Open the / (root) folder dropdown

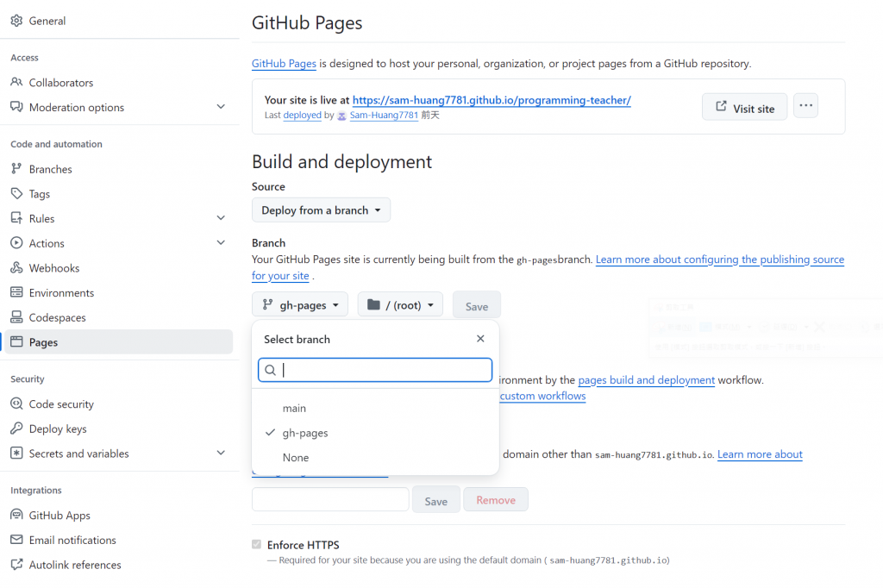[x=400, y=304]
